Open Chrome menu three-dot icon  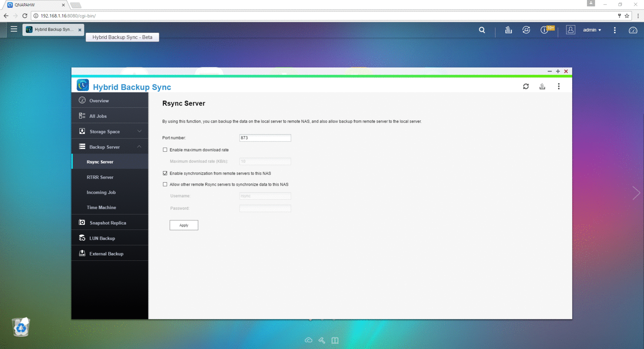pyautogui.click(x=638, y=16)
